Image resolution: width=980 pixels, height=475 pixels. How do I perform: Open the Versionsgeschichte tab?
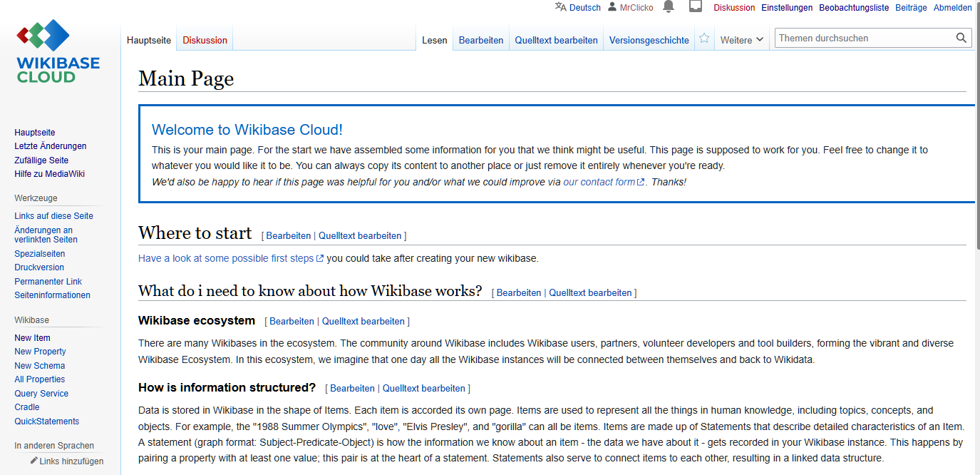[649, 40]
